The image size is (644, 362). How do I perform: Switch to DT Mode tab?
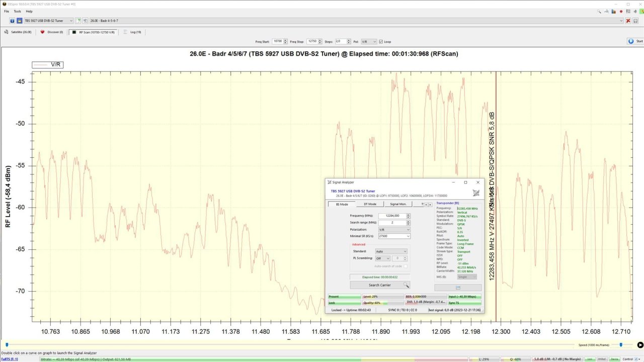click(x=370, y=204)
